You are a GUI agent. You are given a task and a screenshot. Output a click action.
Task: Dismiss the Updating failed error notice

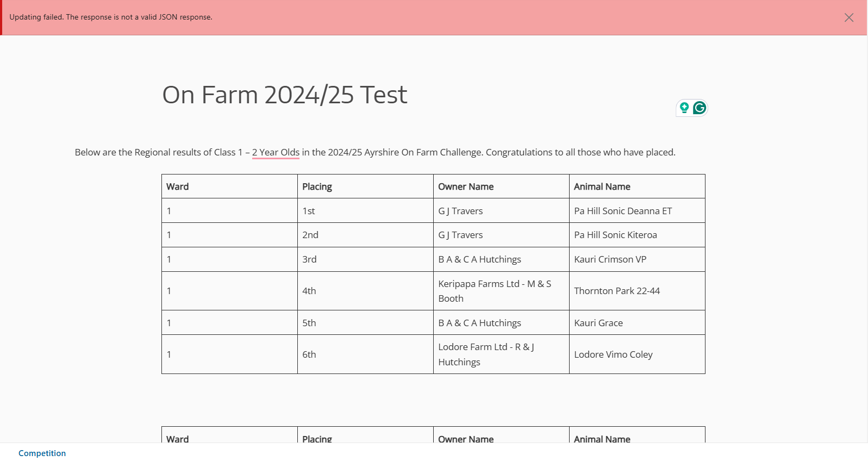pyautogui.click(x=848, y=17)
